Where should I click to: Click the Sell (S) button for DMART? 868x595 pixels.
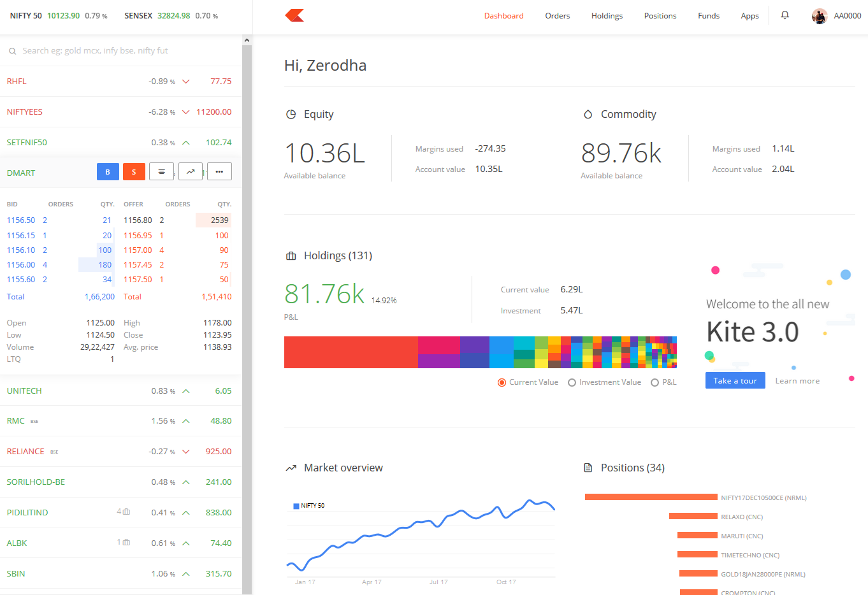(134, 172)
